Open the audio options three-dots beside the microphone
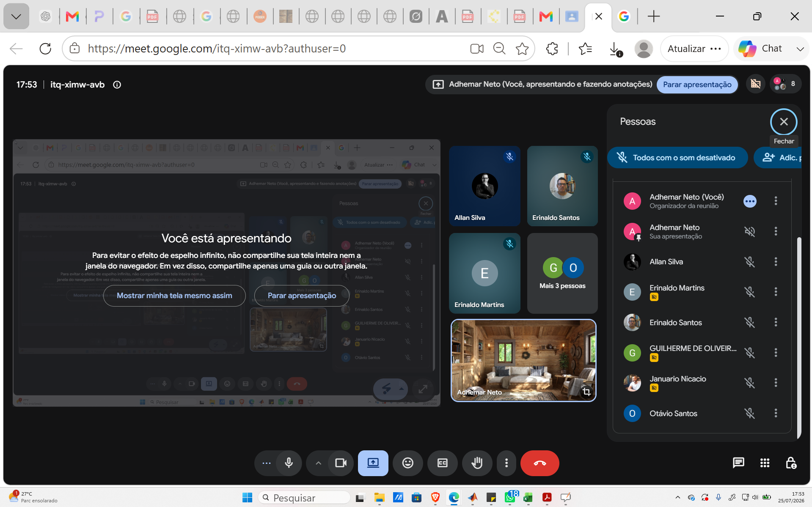The image size is (812, 507). pos(266,463)
